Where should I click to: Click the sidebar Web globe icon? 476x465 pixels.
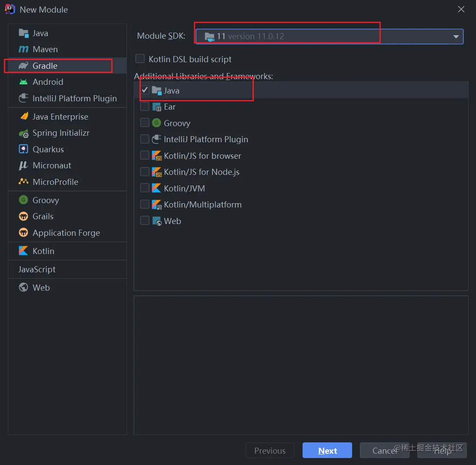[x=23, y=288]
